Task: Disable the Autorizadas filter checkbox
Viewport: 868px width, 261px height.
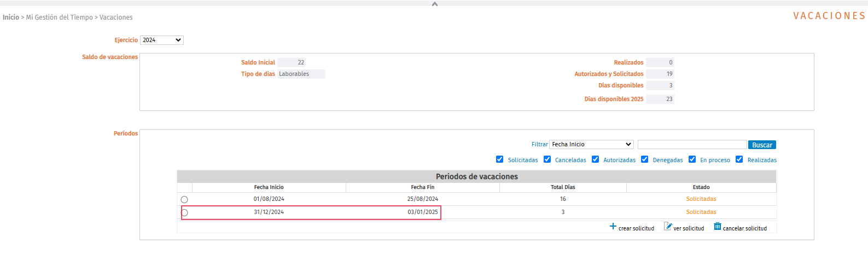Action: (595, 159)
